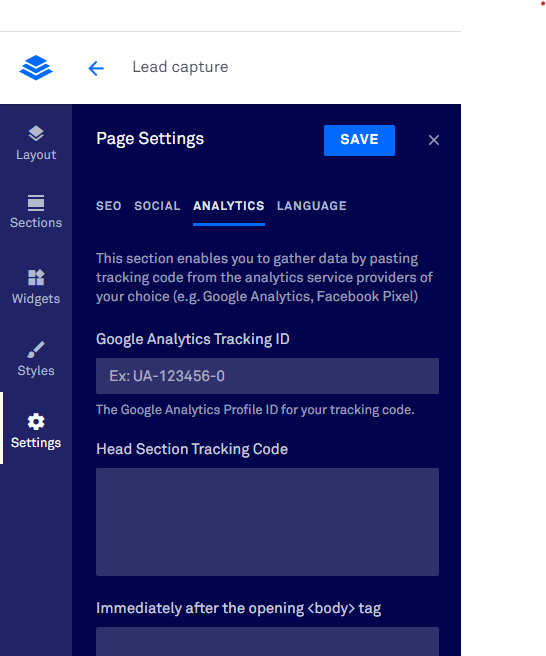Switch to the SEO tab
This screenshot has height=656, width=546.
[x=108, y=206]
